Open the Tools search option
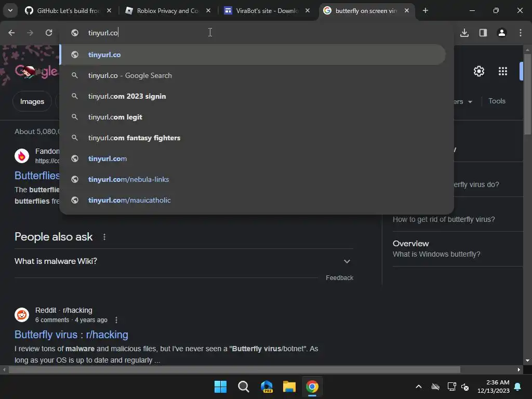This screenshot has height=399, width=532. click(x=497, y=101)
